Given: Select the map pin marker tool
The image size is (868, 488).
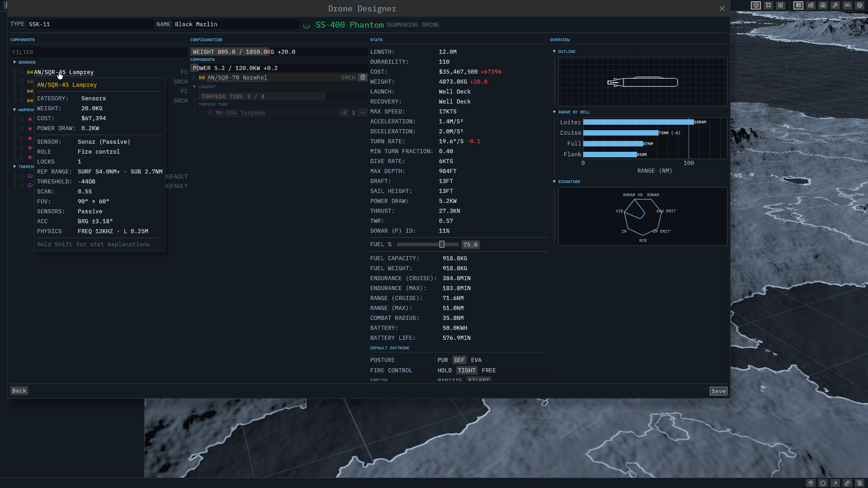Looking at the screenshot, I should [x=811, y=483].
